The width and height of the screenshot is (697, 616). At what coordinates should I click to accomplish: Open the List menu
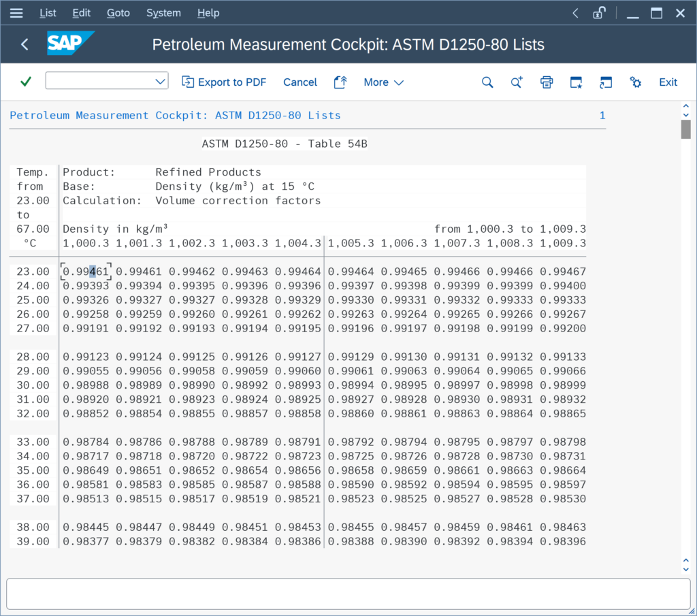click(x=48, y=13)
